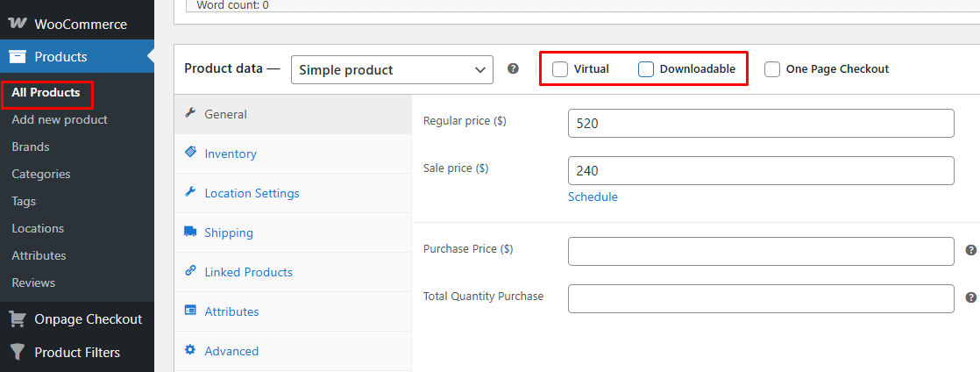Enable the Downloadable checkbox
The height and width of the screenshot is (372, 980).
[x=646, y=69]
